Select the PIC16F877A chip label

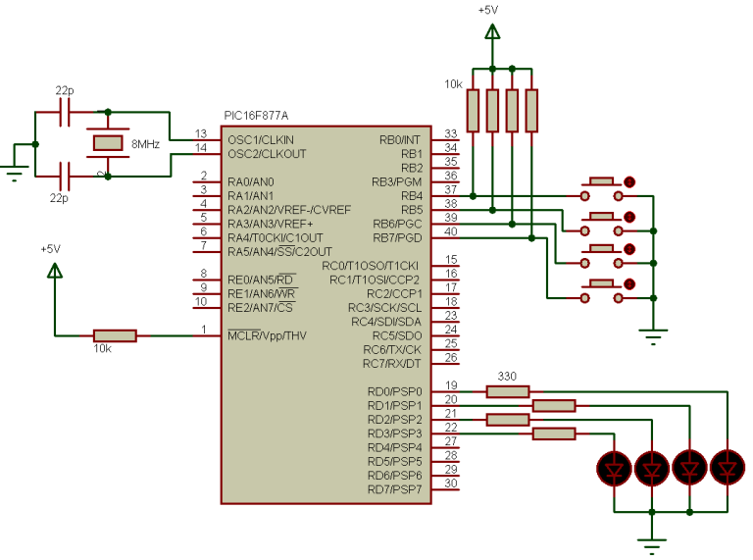(256, 116)
